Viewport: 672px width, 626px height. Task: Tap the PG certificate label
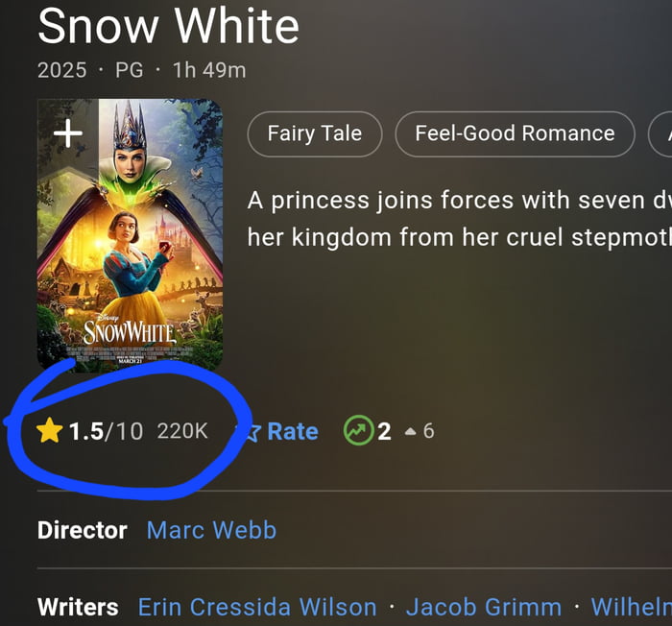coord(129,70)
